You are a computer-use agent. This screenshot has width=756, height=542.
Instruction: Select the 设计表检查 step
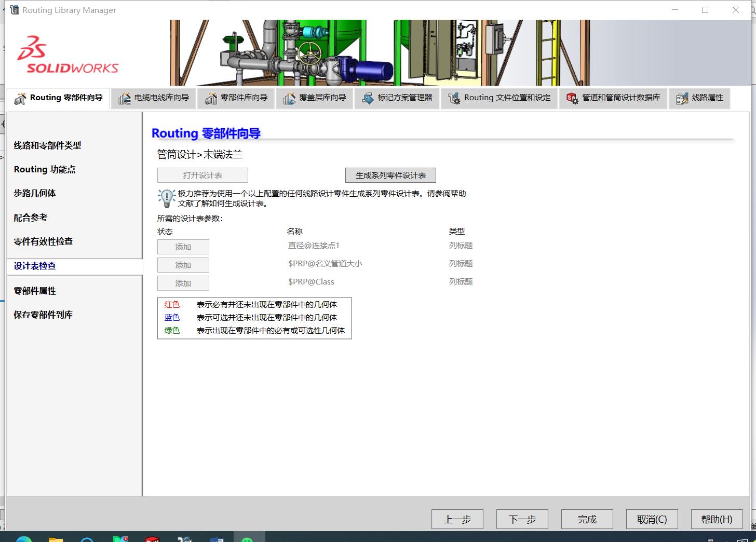tap(75, 266)
